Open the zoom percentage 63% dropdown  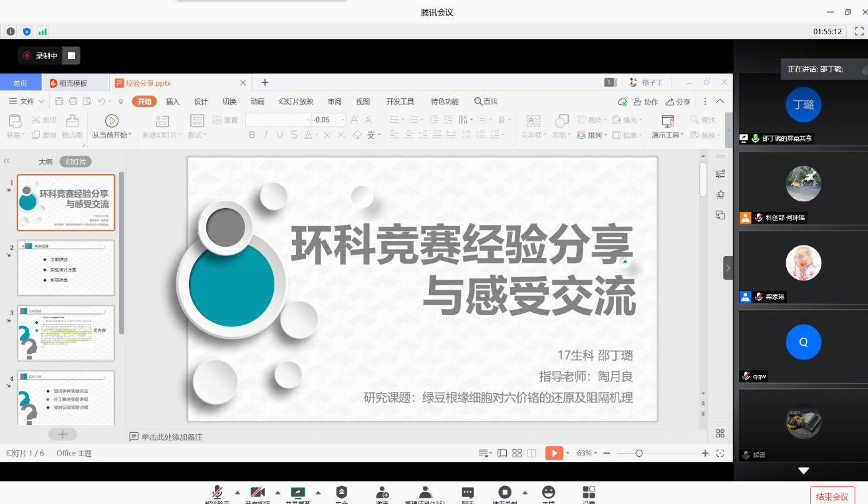[x=587, y=453]
